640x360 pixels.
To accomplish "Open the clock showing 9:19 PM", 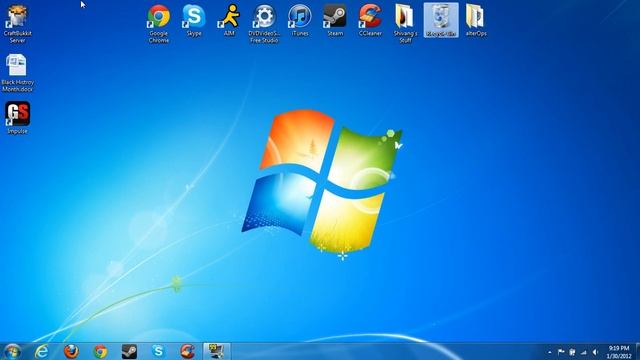I will (x=619, y=352).
